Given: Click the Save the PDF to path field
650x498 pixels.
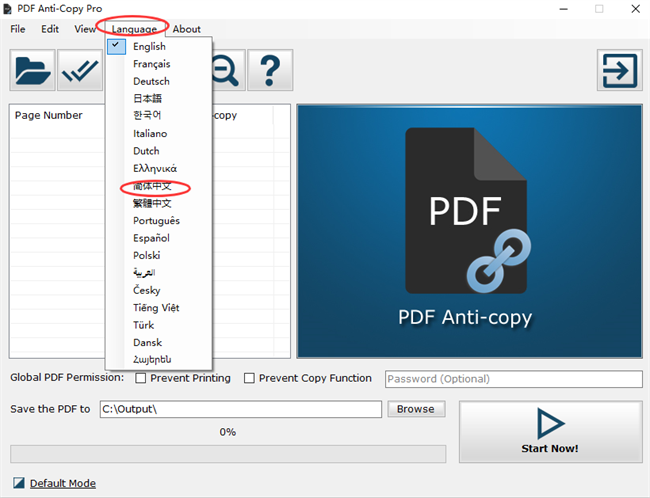Looking at the screenshot, I should pyautogui.click(x=240, y=409).
